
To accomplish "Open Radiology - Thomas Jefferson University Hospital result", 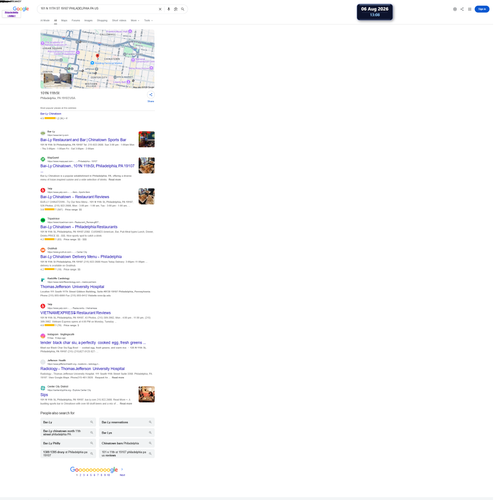I will [x=83, y=369].
